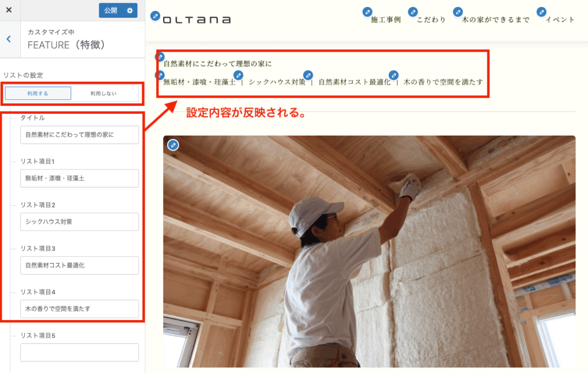Click pencil icon beside シックハウス対策 text
588x373 pixels.
point(238,75)
